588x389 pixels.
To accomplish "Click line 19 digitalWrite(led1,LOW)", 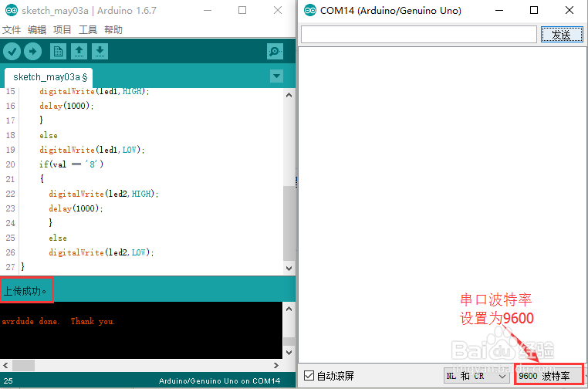I will coord(93,150).
